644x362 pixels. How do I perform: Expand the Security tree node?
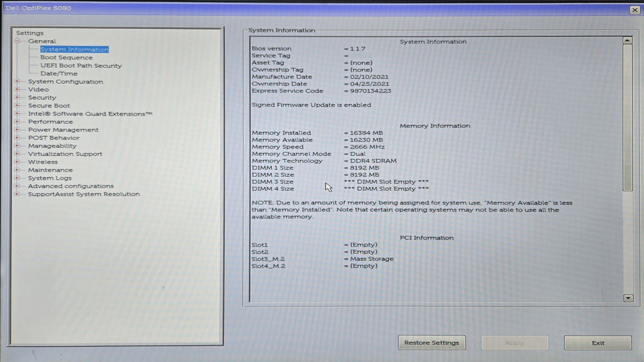(x=17, y=98)
